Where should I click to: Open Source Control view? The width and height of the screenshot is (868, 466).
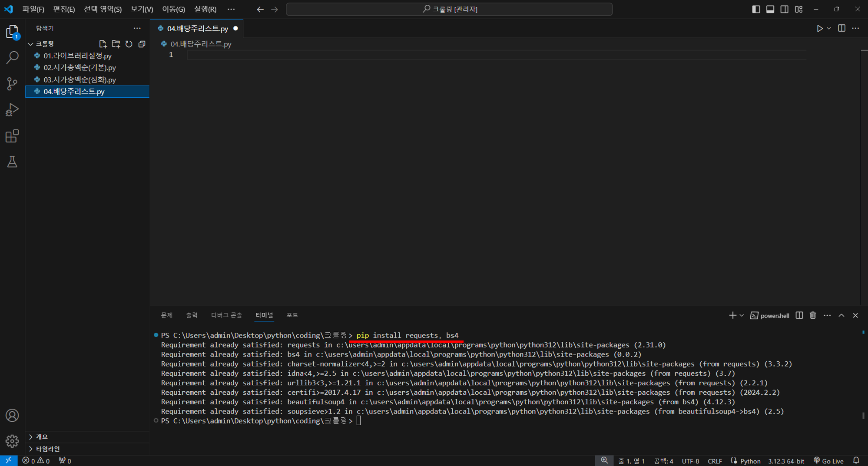point(12,83)
